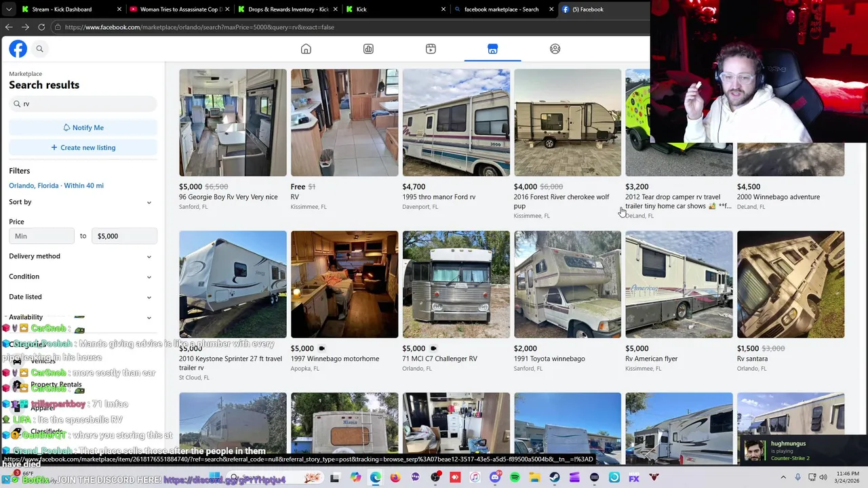Close the Kick tab
Screen dimensions: 868x488
pyautogui.click(x=443, y=9)
